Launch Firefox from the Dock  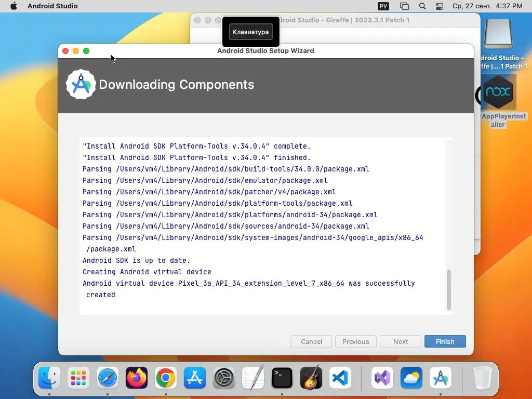(137, 378)
